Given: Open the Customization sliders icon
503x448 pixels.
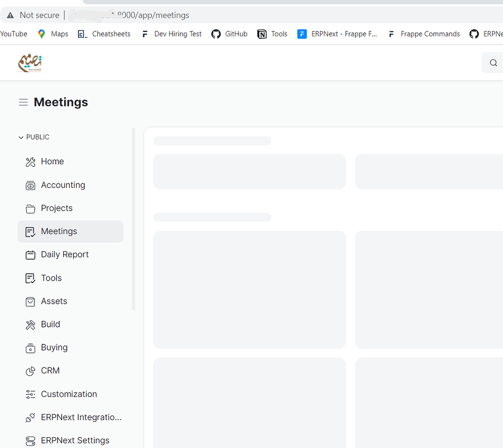Looking at the screenshot, I should 30,394.
